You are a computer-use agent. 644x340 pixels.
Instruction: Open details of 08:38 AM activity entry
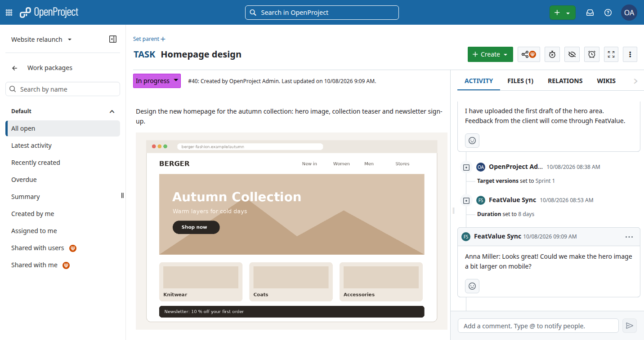(466, 167)
